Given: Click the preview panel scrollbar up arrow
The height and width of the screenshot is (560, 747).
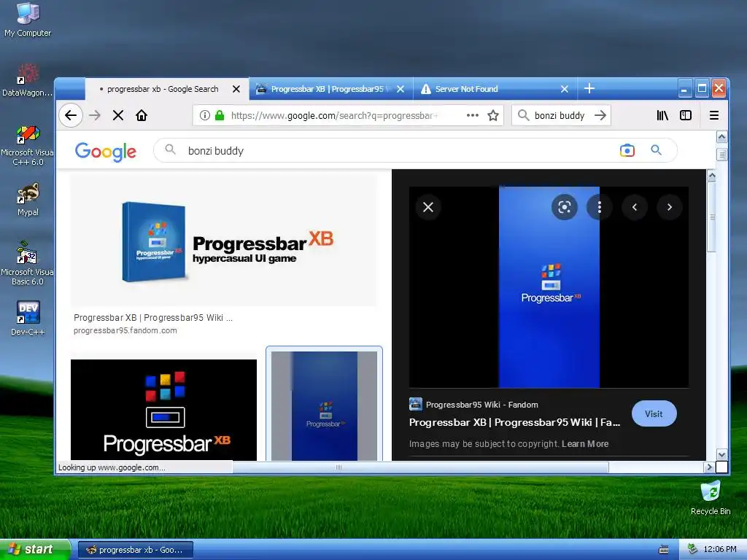Looking at the screenshot, I should pos(712,176).
